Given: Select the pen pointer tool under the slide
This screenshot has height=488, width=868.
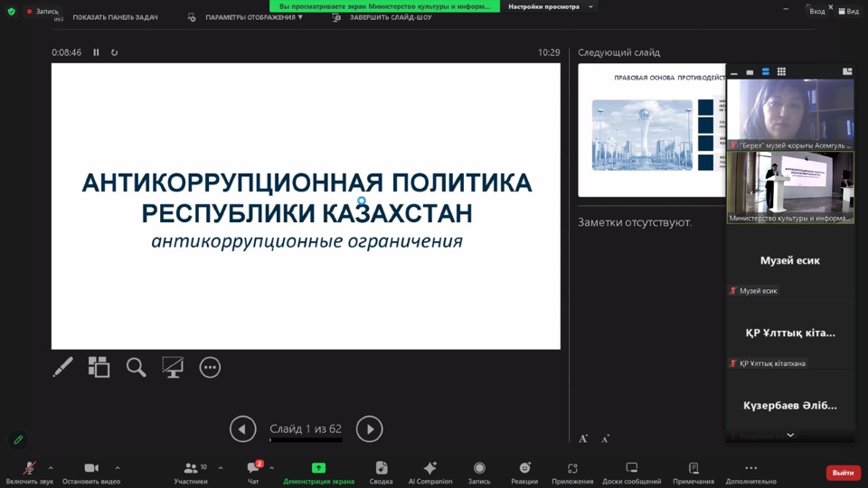Looking at the screenshot, I should coord(63,367).
